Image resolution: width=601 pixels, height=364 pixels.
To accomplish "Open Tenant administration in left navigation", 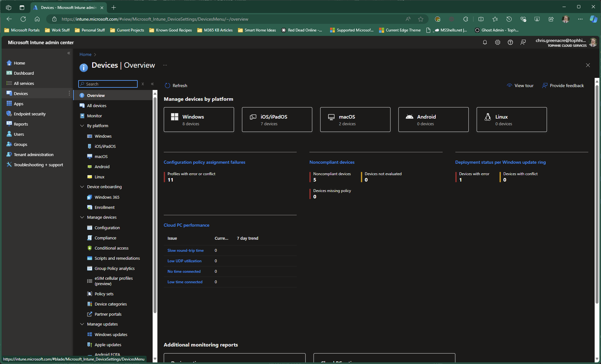I will click(33, 155).
